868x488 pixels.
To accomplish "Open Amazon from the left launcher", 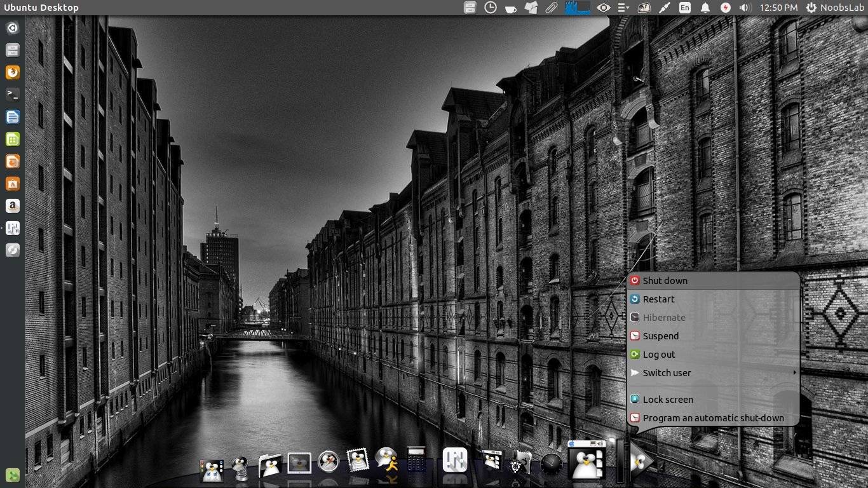I will [x=13, y=206].
